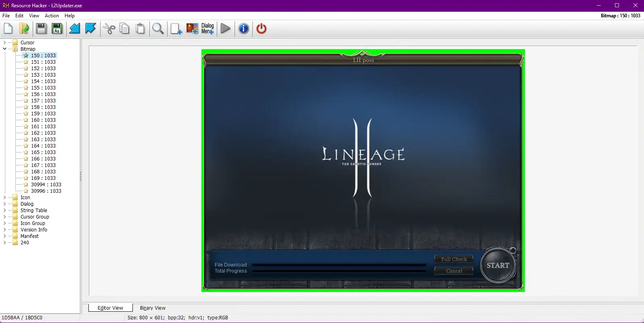Open a file with the folder icon
Viewport: 644px width, 323px height.
tap(24, 29)
